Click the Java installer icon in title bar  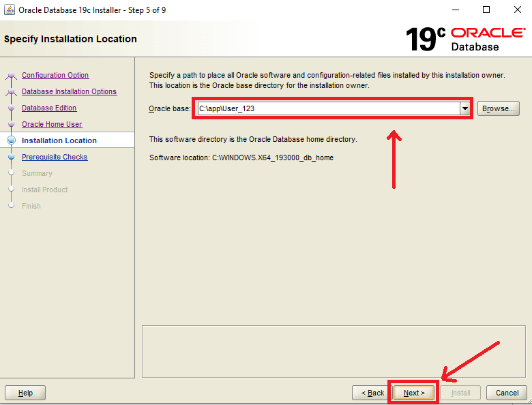pyautogui.click(x=9, y=10)
